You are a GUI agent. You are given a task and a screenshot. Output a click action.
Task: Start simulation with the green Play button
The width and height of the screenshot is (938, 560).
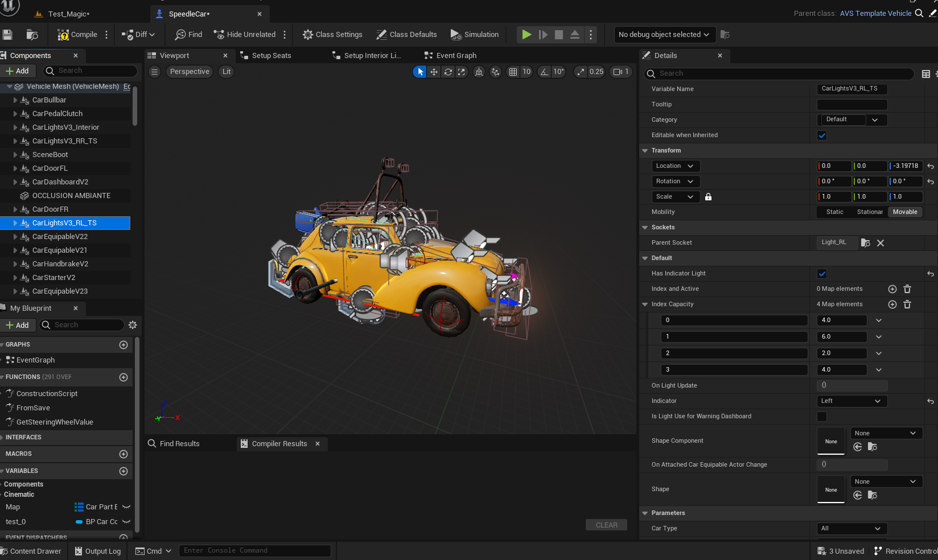point(526,35)
